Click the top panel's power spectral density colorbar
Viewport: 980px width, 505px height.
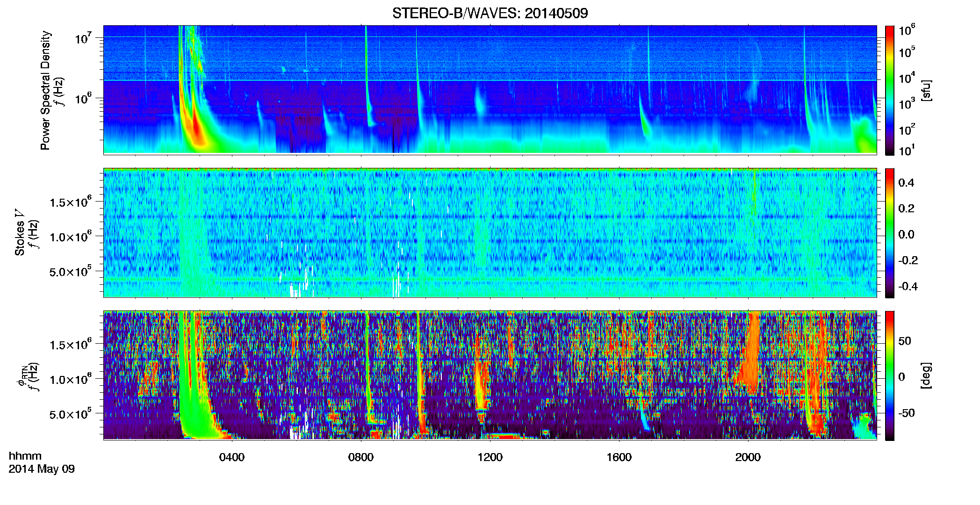[x=890, y=90]
